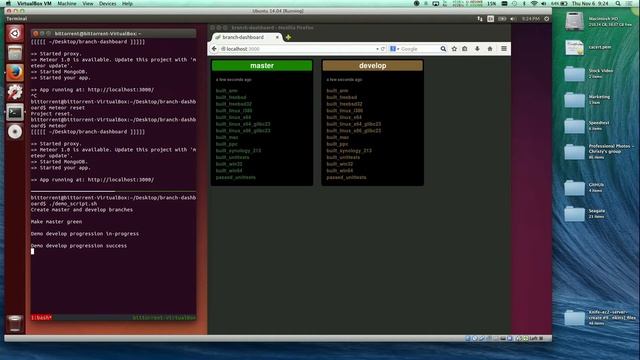Click passed_unittests under master

coord(236,178)
